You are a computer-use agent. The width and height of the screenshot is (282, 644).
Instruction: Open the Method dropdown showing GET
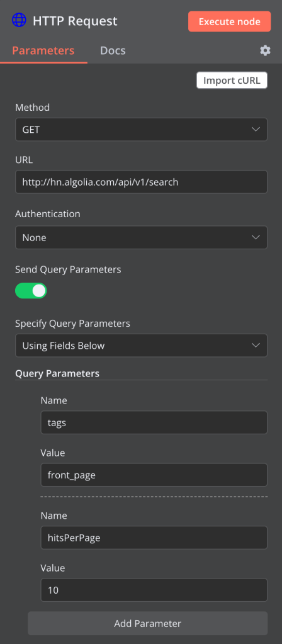(141, 130)
